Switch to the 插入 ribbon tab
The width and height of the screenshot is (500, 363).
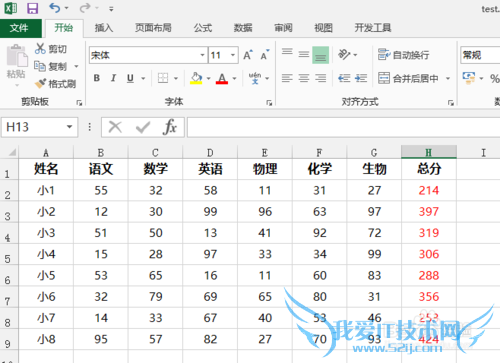(x=104, y=28)
